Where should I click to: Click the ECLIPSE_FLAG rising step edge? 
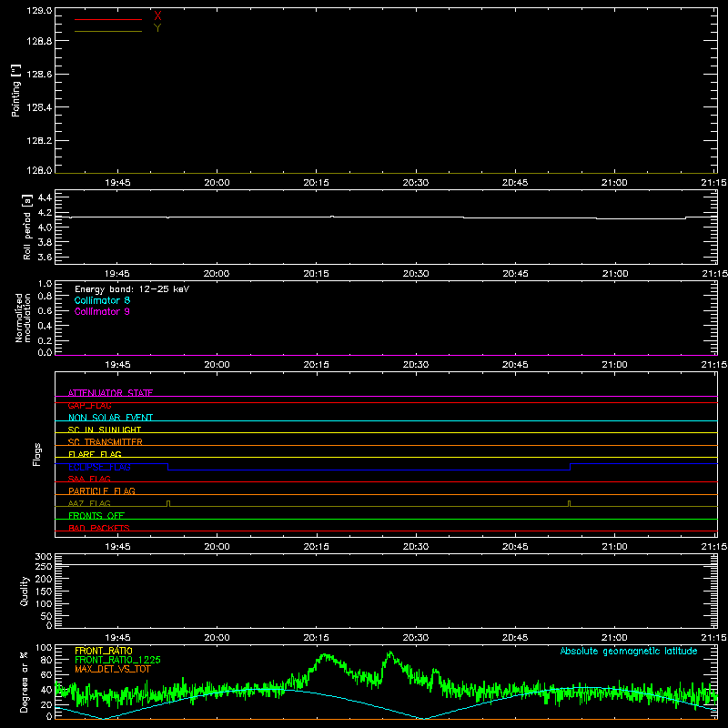pos(571,467)
